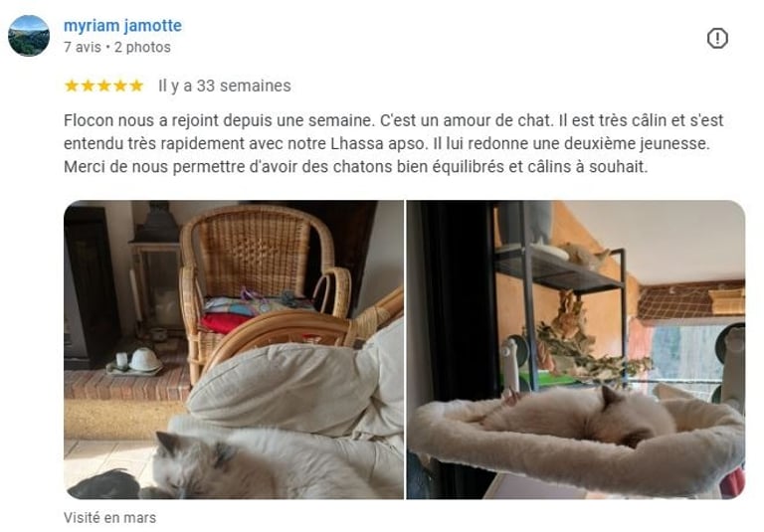Click the review line starting "entendu très rapidement"
The width and height of the screenshot is (764, 532).
click(387, 144)
